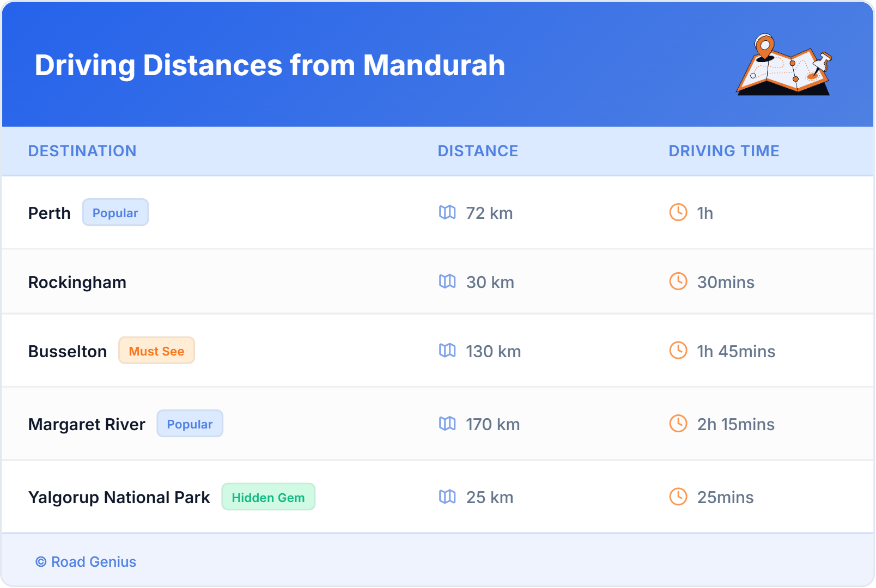Select the clock icon beside 1h
The image size is (876, 588).
678,213
